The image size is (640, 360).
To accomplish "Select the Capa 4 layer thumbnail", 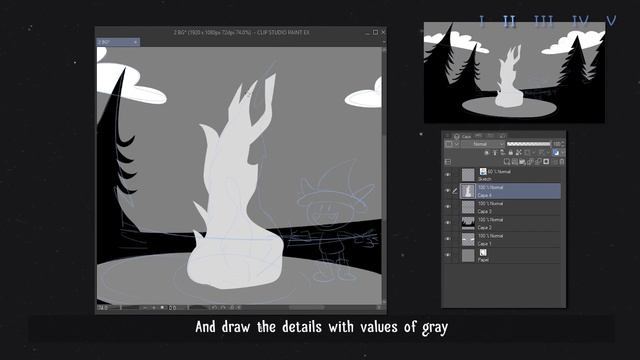I will [468, 191].
